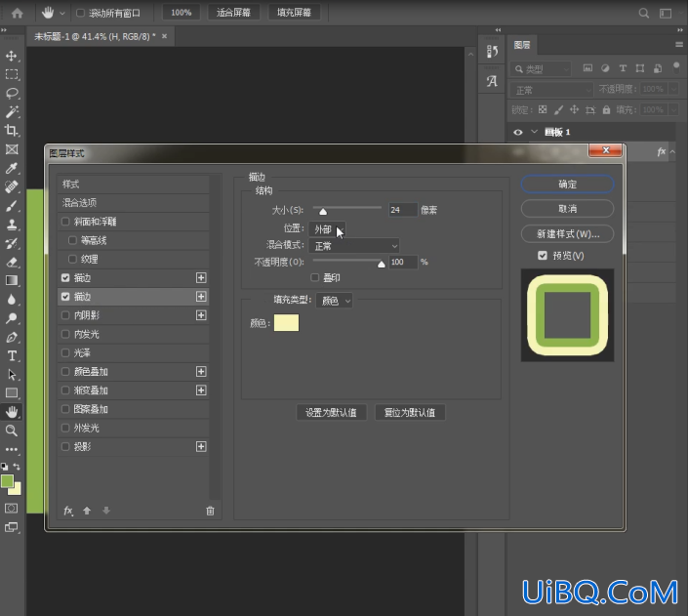The height and width of the screenshot is (616, 688).
Task: Enable the 光泽 checkbox
Action: [x=65, y=352]
